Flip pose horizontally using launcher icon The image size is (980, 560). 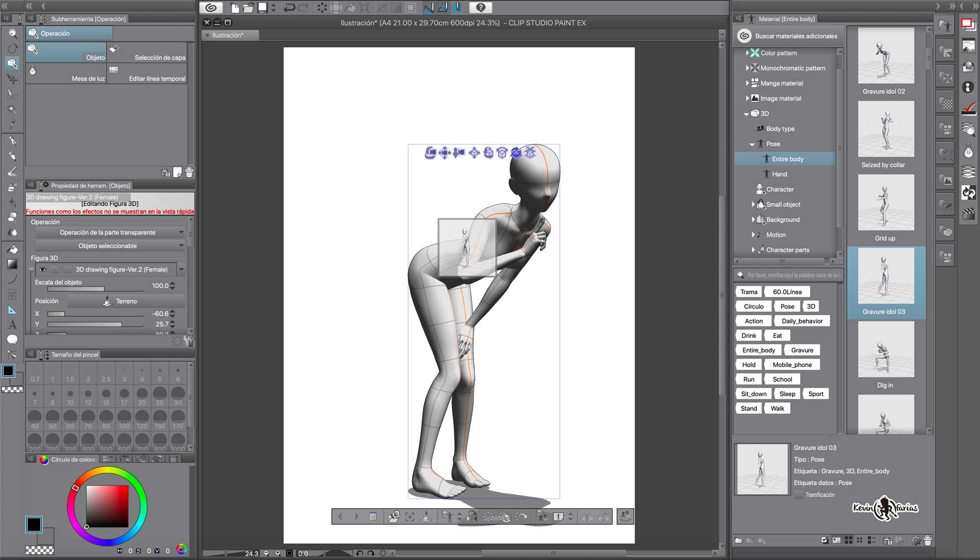click(472, 517)
